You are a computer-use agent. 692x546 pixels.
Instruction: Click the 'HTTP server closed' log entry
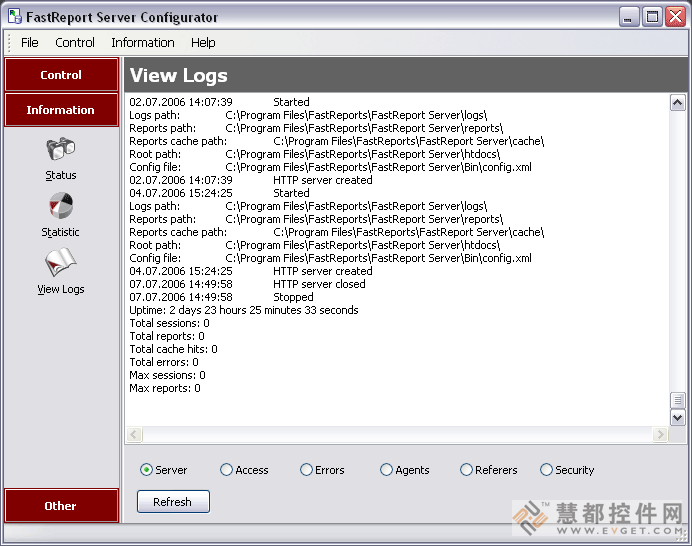tap(247, 284)
